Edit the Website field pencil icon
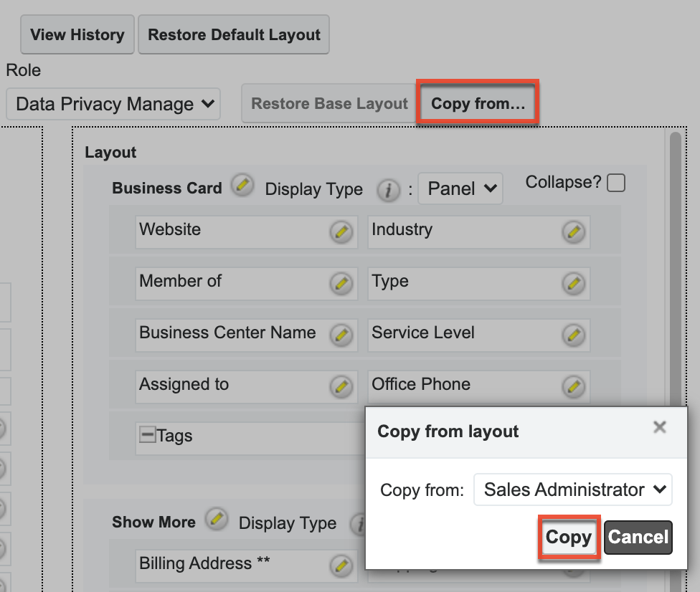Viewport: 700px width, 592px height. click(x=341, y=232)
